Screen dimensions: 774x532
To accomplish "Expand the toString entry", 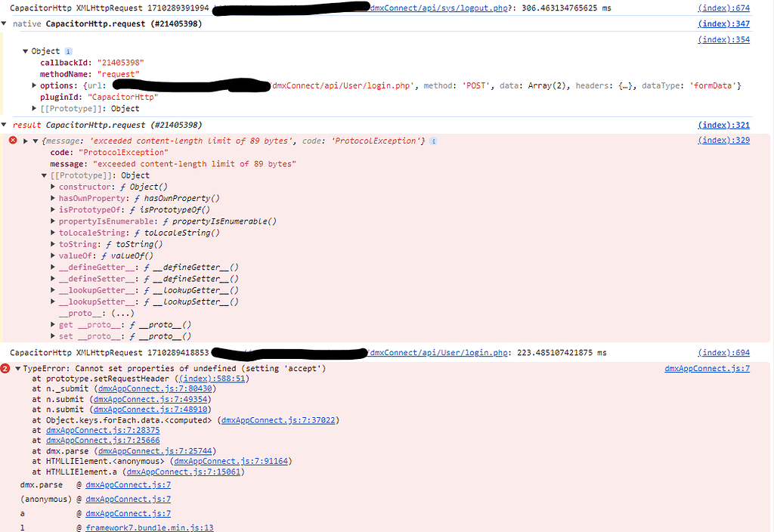I will [53, 244].
